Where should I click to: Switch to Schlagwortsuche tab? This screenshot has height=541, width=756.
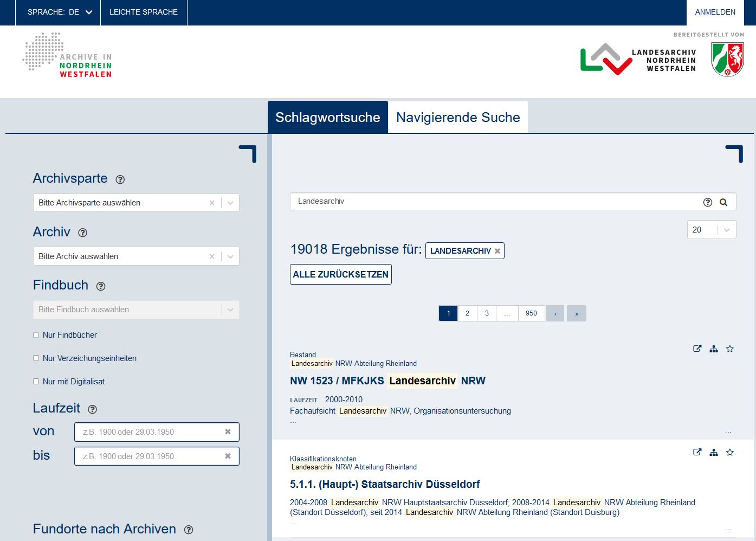(328, 117)
